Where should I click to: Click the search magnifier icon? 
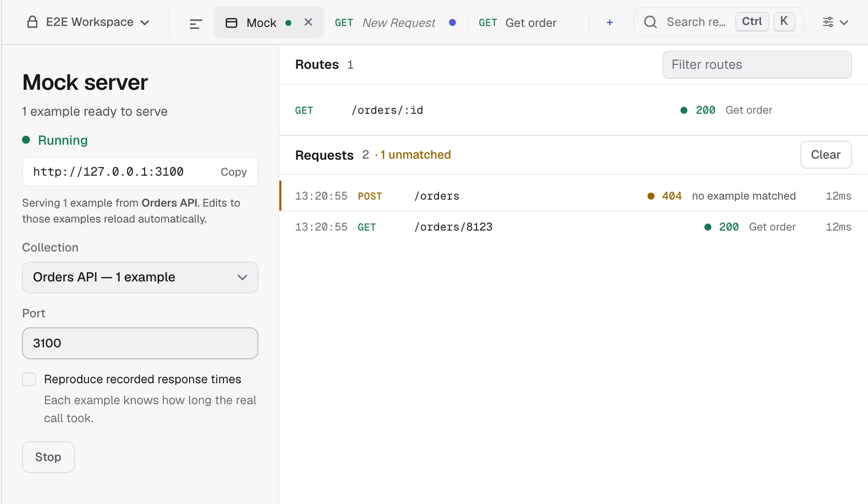(650, 22)
